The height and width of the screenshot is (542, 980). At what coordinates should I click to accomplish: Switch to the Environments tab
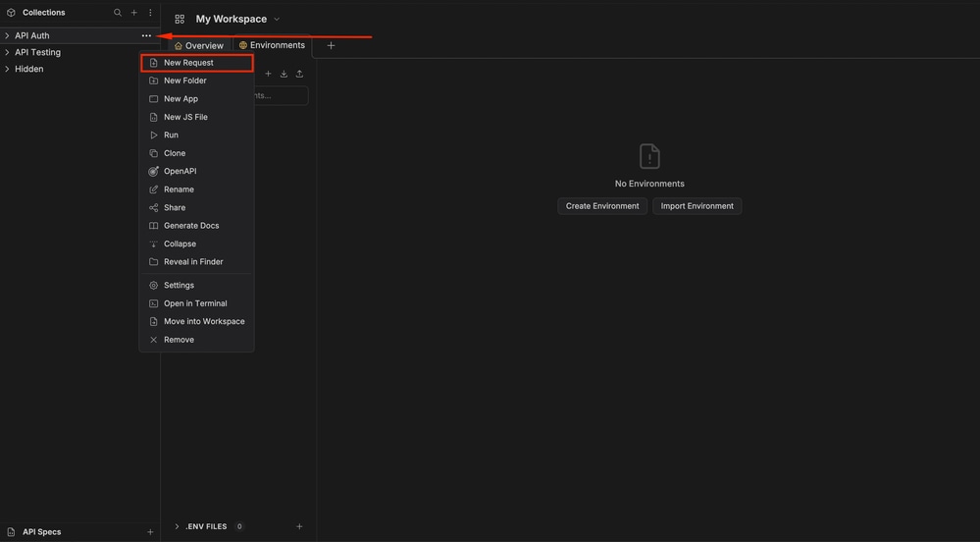[x=272, y=45]
